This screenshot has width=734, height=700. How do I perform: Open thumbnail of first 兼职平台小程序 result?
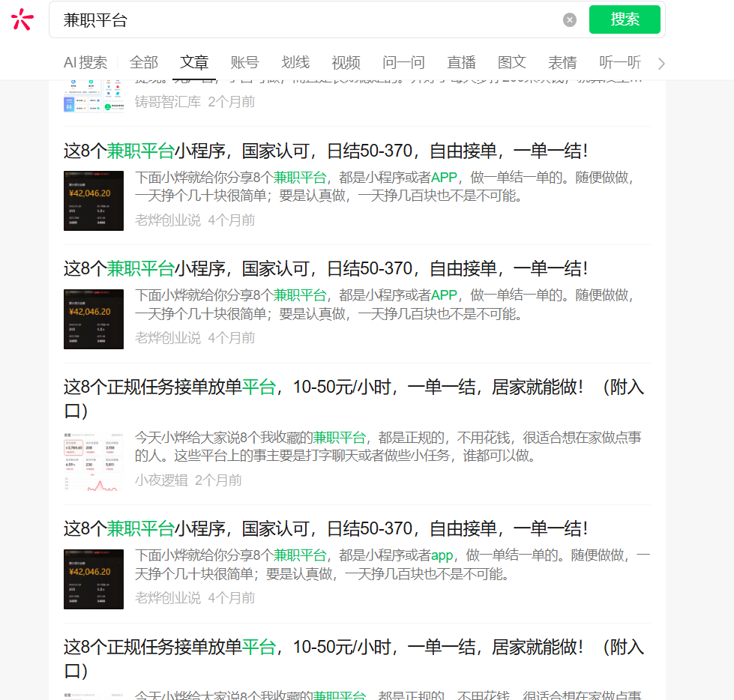(x=94, y=201)
